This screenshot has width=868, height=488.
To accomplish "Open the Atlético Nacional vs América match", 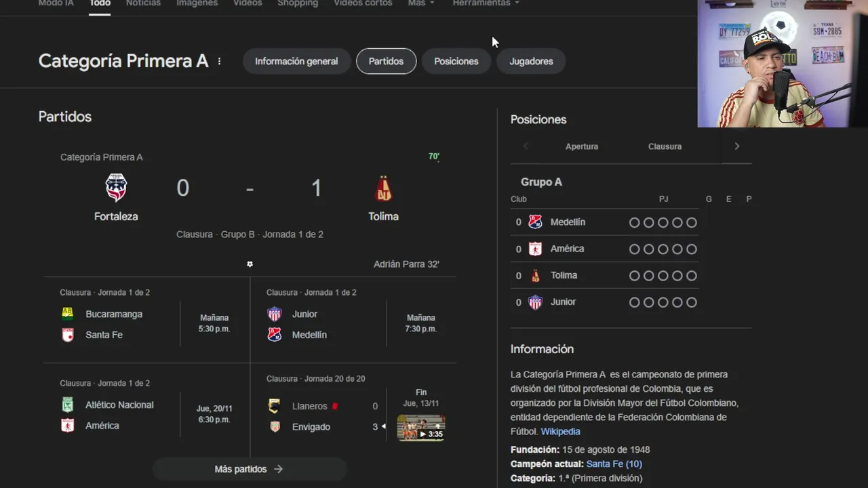I will point(146,411).
